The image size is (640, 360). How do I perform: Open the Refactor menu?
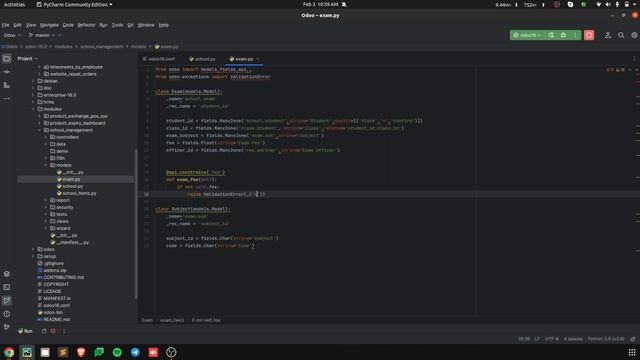coord(86,25)
